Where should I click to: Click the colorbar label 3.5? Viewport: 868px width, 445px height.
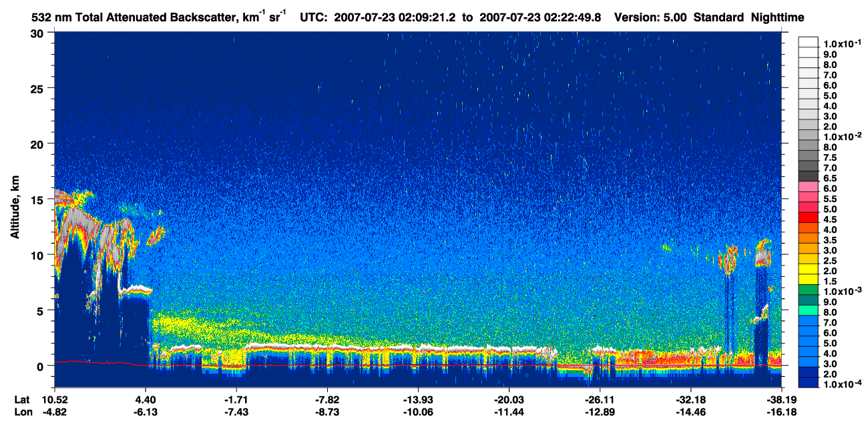(x=831, y=240)
